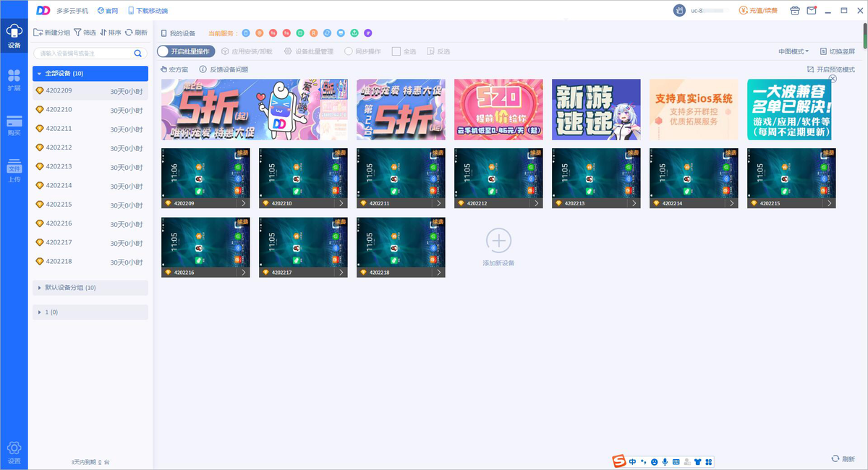Click the 反馈设备问题 info icon
The width and height of the screenshot is (868, 470).
(203, 69)
